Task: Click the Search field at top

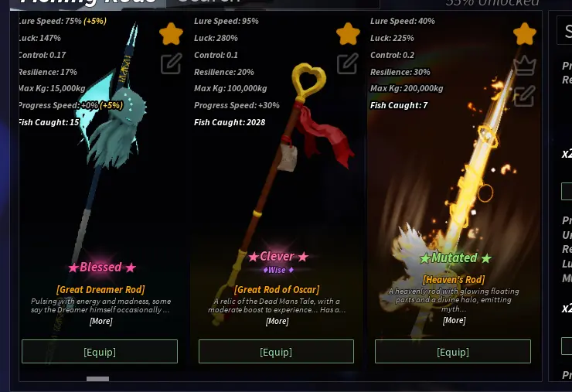Action: (x=273, y=4)
